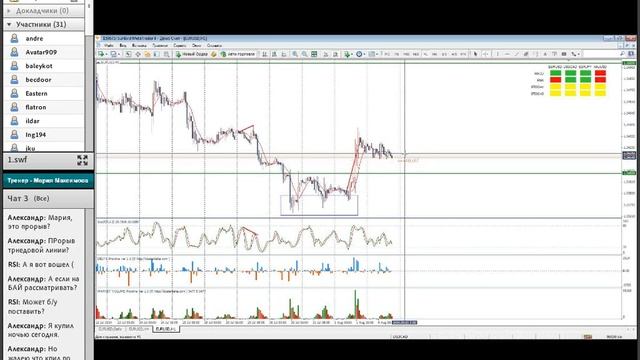Open the Profiles dropdown arrow
The image size is (640, 360).
(119, 54)
